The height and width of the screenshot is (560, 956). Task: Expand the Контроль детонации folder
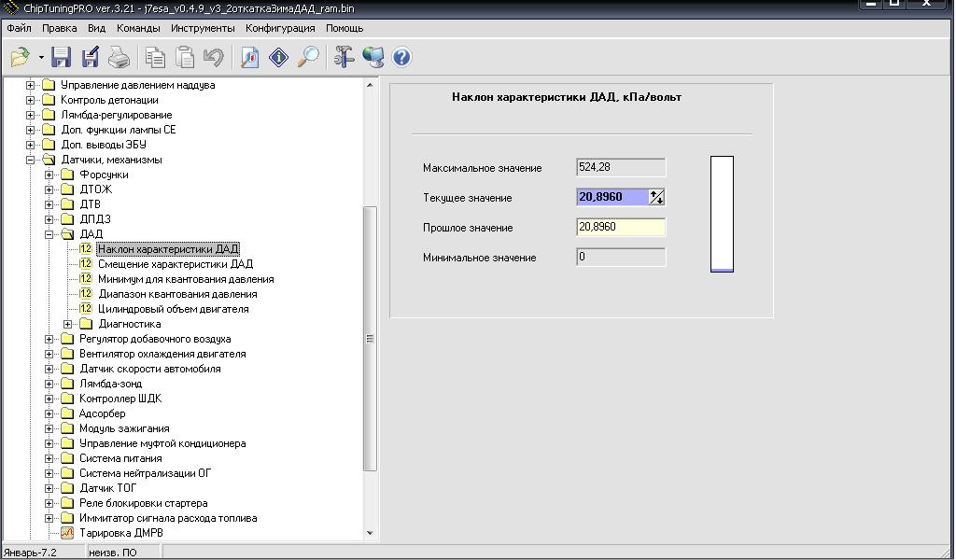30,100
